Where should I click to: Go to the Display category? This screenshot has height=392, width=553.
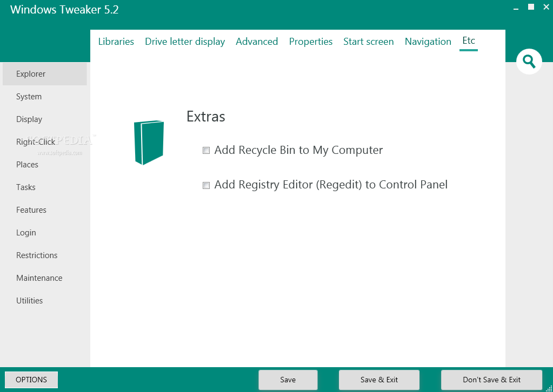coord(29,119)
